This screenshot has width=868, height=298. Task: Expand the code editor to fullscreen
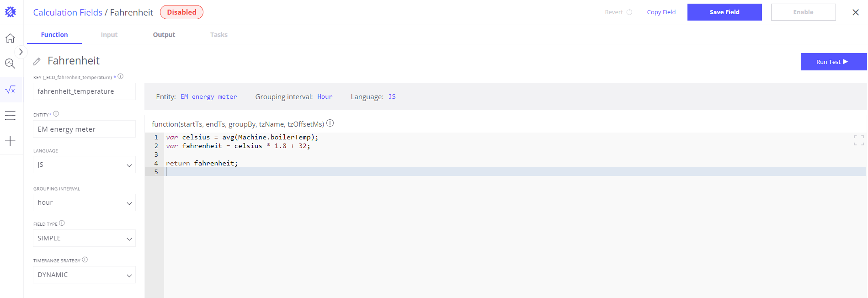(858, 140)
